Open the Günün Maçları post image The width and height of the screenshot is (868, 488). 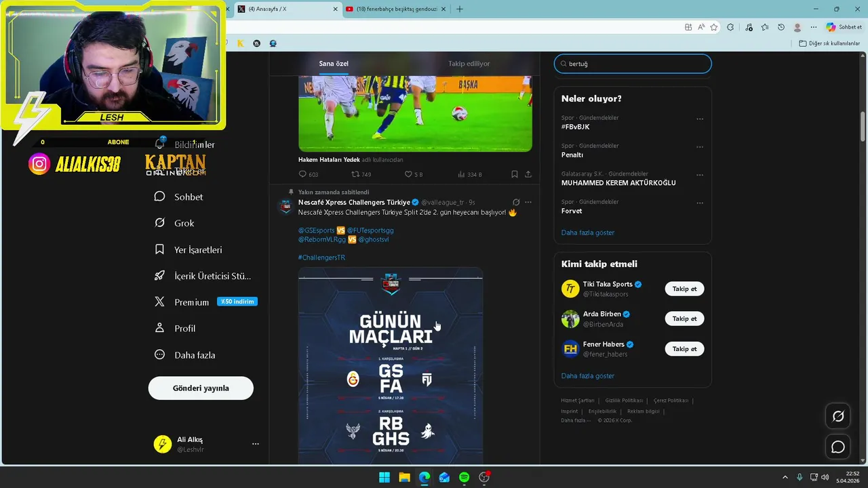[x=391, y=366]
